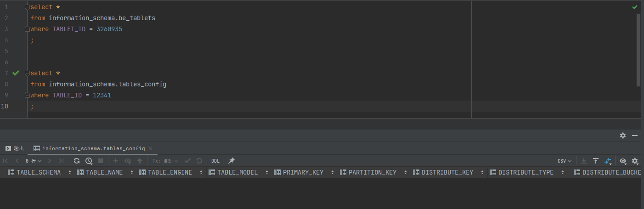This screenshot has height=209, width=644.
Task: Hide the services tool window
Action: point(635,136)
